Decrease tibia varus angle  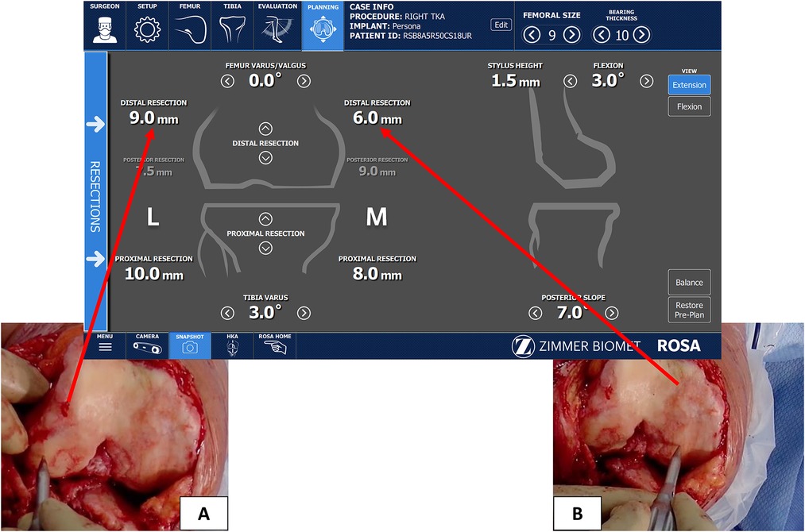[x=227, y=313]
